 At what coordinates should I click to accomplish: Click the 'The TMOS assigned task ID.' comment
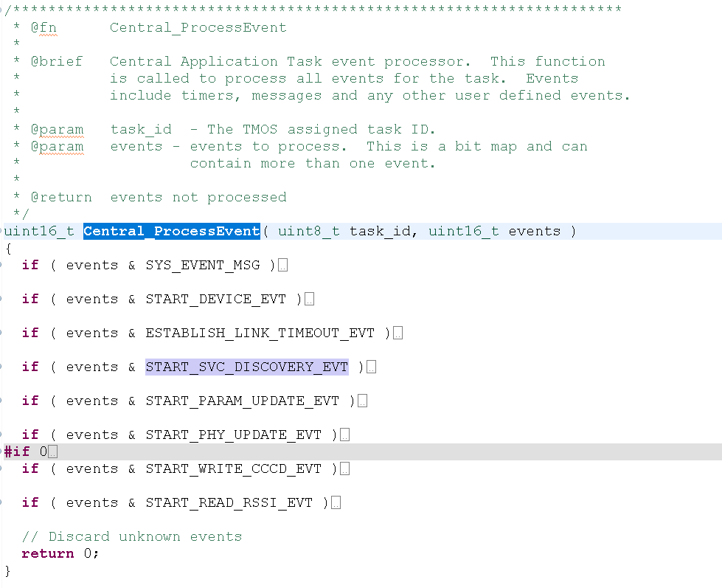click(322, 129)
